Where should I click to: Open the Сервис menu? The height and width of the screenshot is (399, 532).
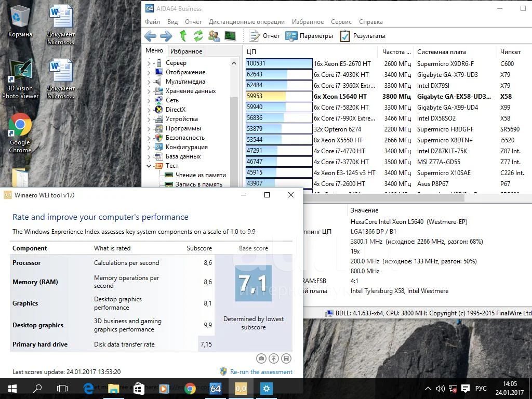click(341, 22)
